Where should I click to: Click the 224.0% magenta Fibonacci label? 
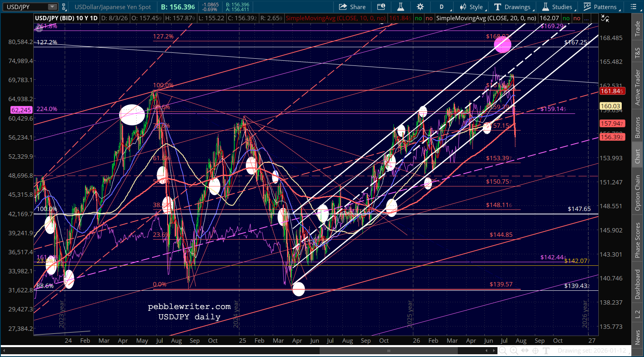[x=47, y=109]
